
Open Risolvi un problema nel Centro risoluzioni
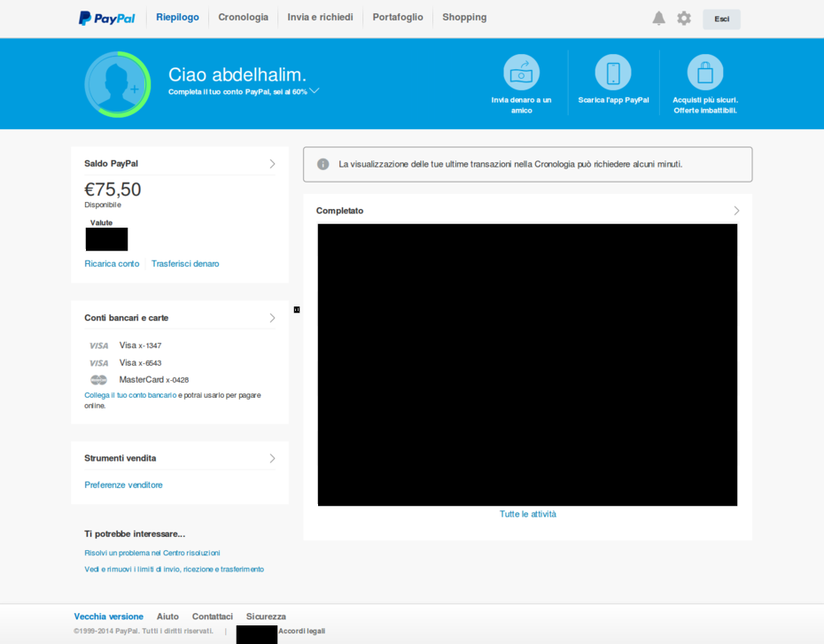[152, 553]
